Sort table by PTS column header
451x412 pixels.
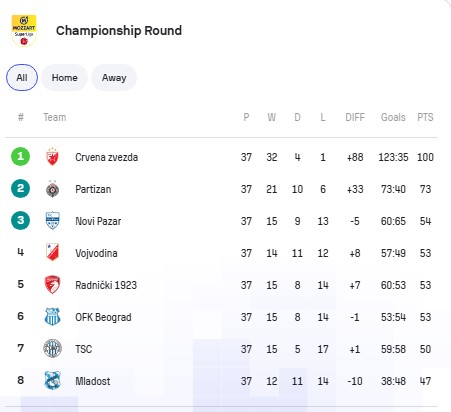[x=425, y=117]
